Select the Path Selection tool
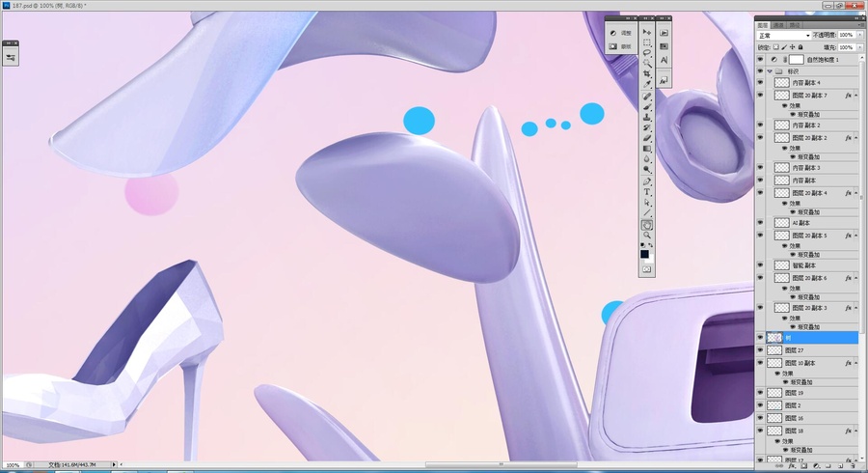The image size is (868, 473). pos(646,203)
